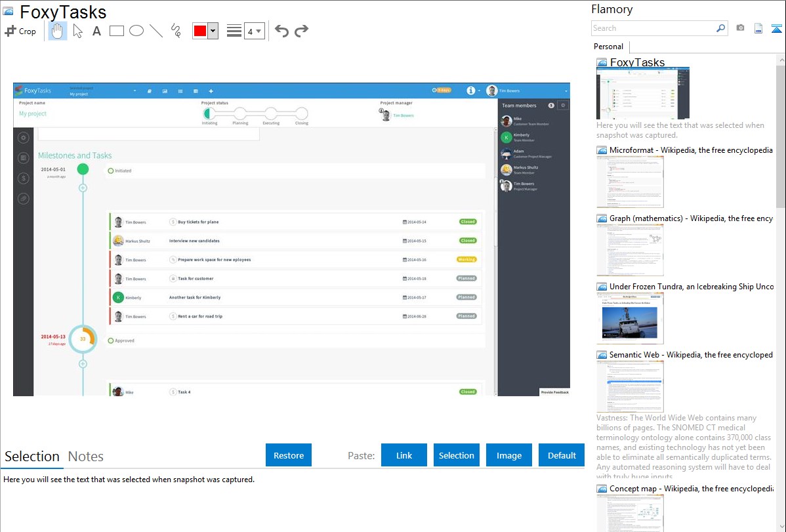This screenshot has width=786, height=532.
Task: Redo the last undone edit
Action: coord(301,31)
